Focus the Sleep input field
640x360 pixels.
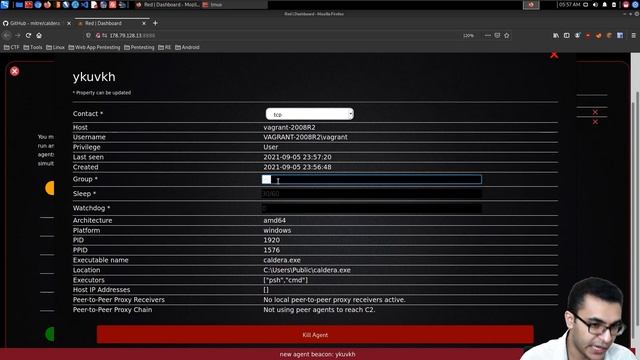tap(371, 193)
